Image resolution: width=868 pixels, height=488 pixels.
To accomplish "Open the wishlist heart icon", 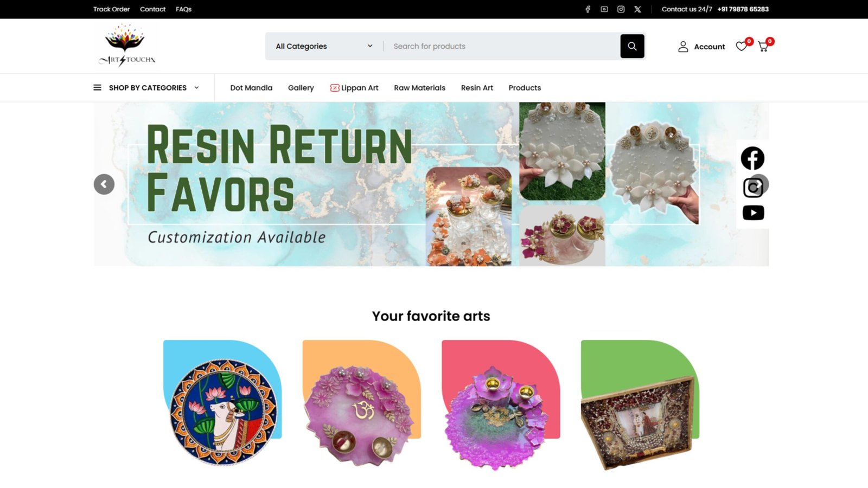I will click(742, 47).
